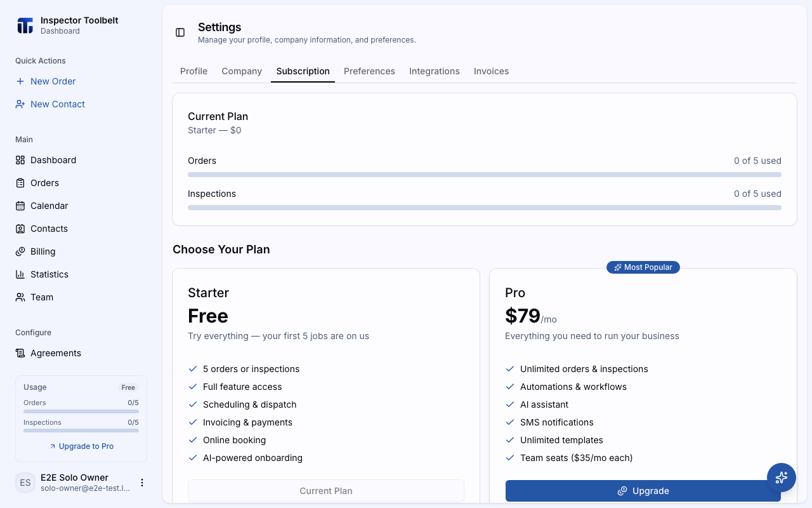Click the sidebar Orders 0/5 usage bar
Image resolution: width=812 pixels, height=508 pixels.
81,411
